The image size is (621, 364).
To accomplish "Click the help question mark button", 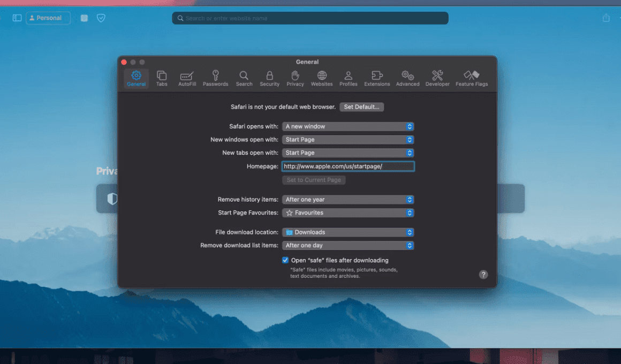I will [483, 275].
